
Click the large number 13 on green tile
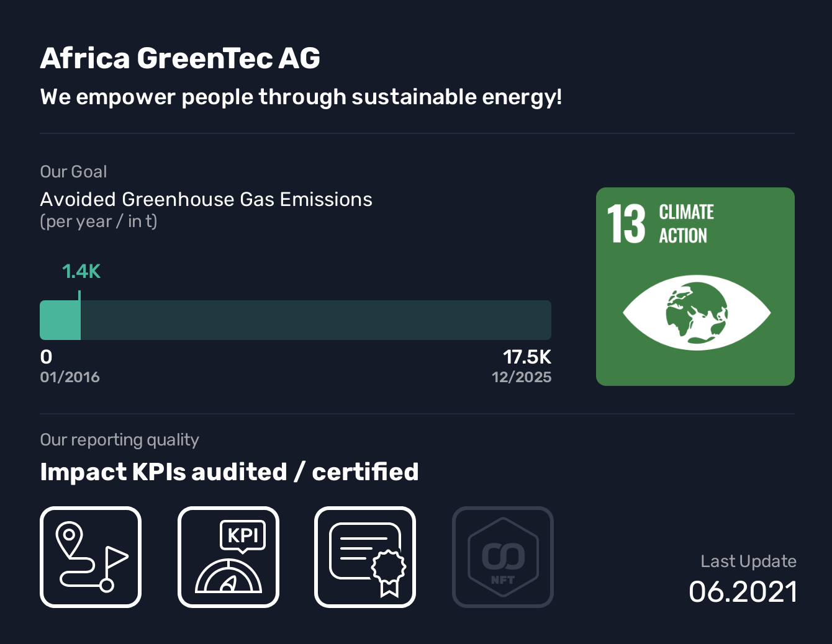(x=626, y=224)
